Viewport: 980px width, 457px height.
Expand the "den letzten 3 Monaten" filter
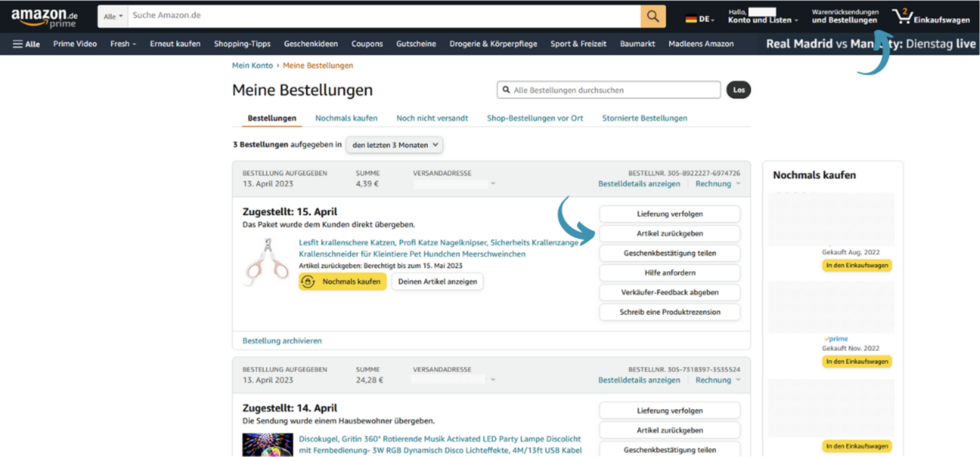[393, 145]
